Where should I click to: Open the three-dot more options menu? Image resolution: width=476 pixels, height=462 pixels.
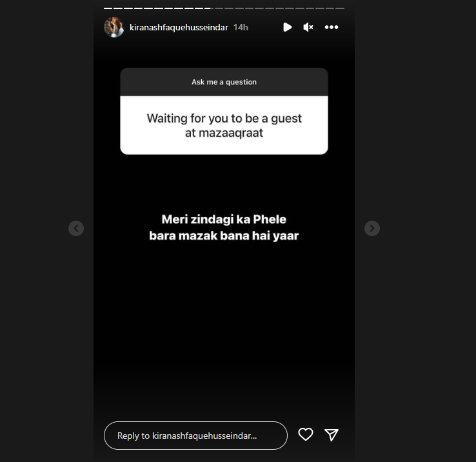(331, 27)
